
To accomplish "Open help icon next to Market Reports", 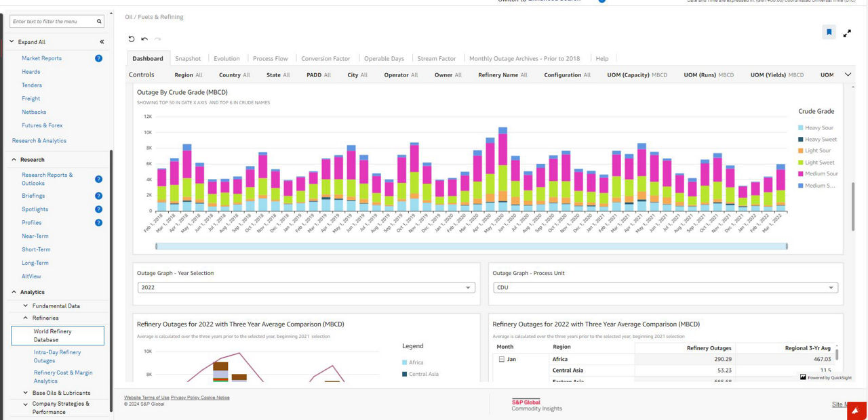I will [x=98, y=58].
